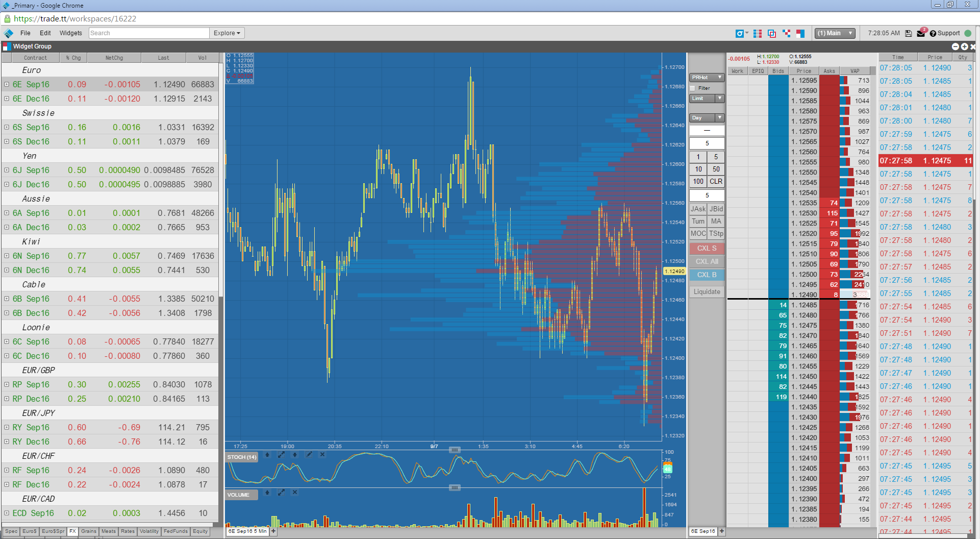Remove the STOCH (14) indicator
The image size is (980, 539).
coord(322,455)
